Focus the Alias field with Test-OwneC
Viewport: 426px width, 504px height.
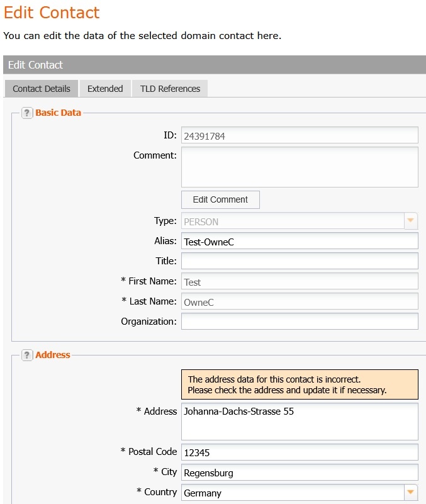coord(300,241)
